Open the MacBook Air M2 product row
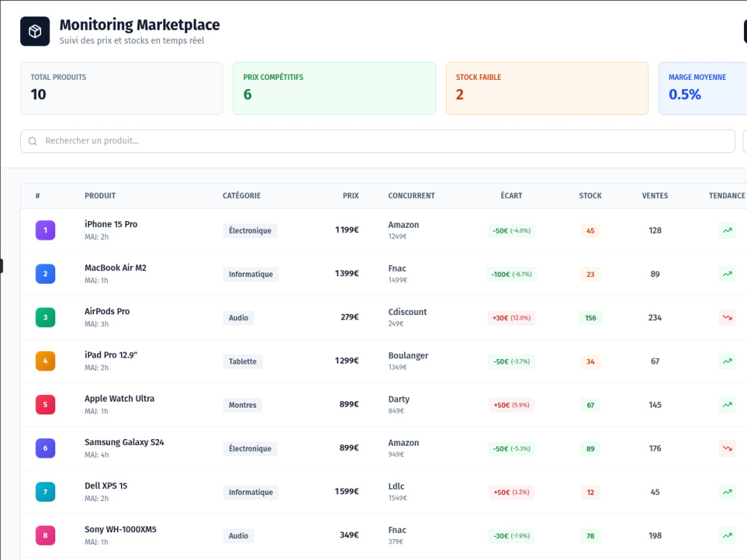 pyautogui.click(x=383, y=274)
